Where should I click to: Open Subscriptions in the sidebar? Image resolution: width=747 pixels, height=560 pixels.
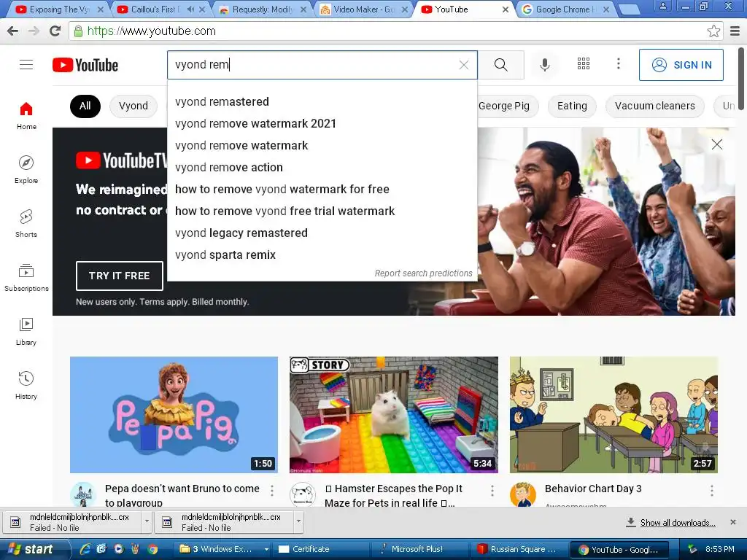coord(26,278)
